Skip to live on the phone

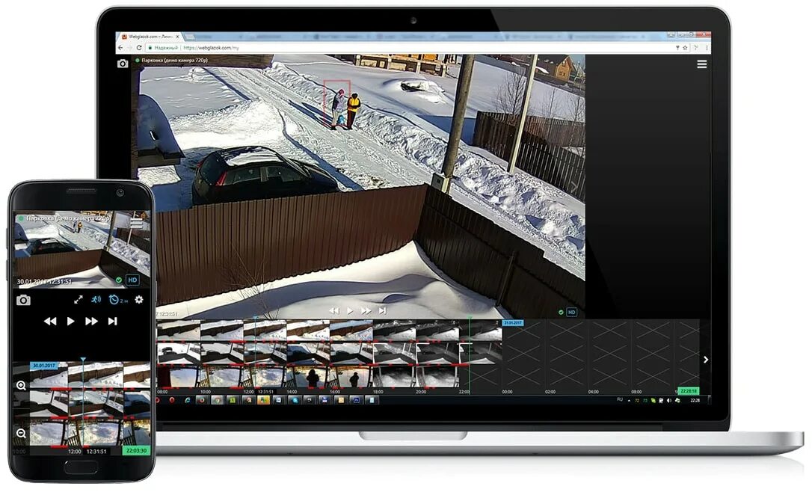(112, 321)
